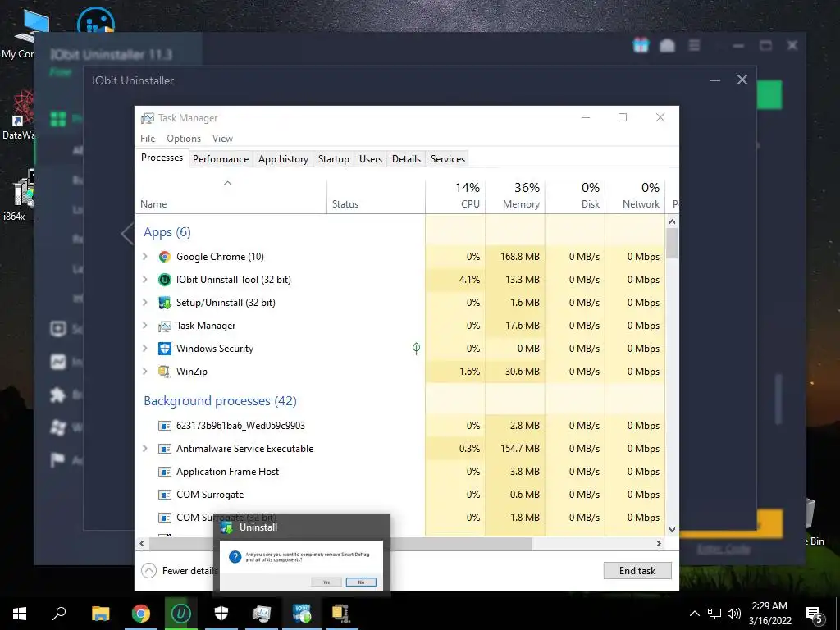Click the Windows logo icon in IObit sidebar
This screenshot has width=840, height=630.
pyautogui.click(x=58, y=427)
